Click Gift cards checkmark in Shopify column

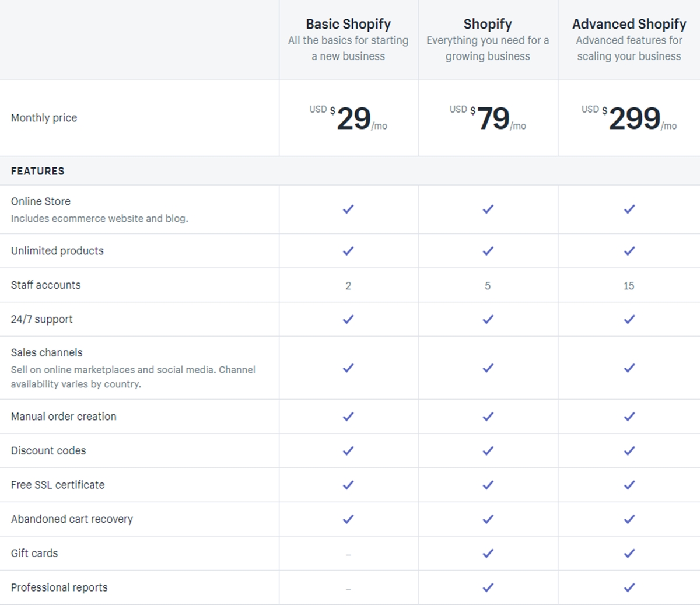coord(488,553)
